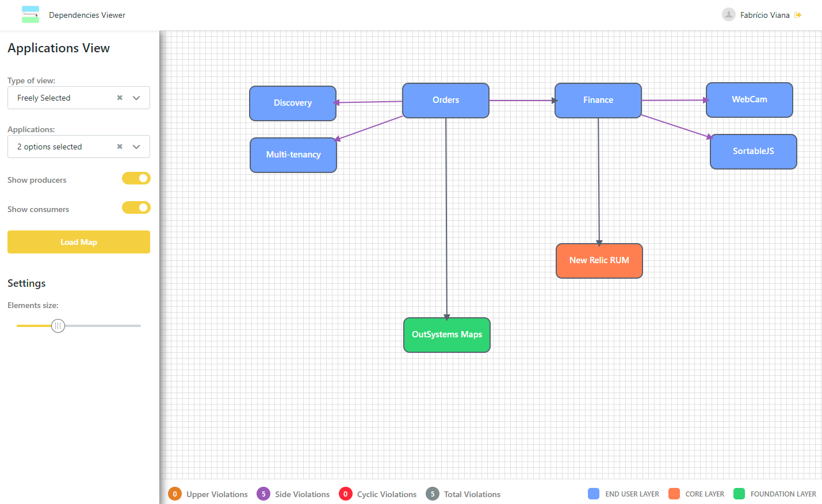Click the Upper Violations label
This screenshot has width=822, height=504.
click(217, 494)
